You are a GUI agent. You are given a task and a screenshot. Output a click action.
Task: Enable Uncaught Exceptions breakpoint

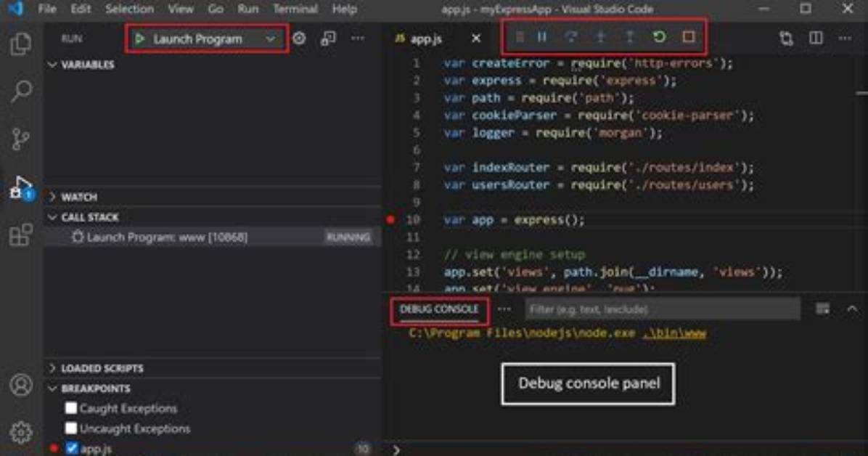click(71, 428)
